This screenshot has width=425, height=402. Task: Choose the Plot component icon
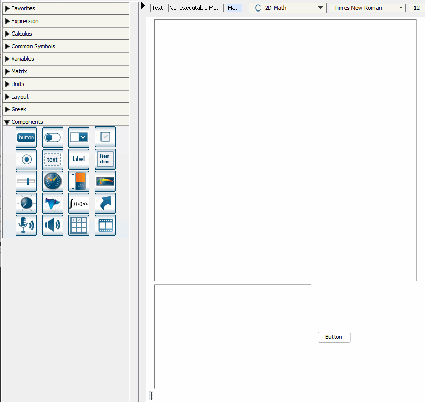(53, 203)
